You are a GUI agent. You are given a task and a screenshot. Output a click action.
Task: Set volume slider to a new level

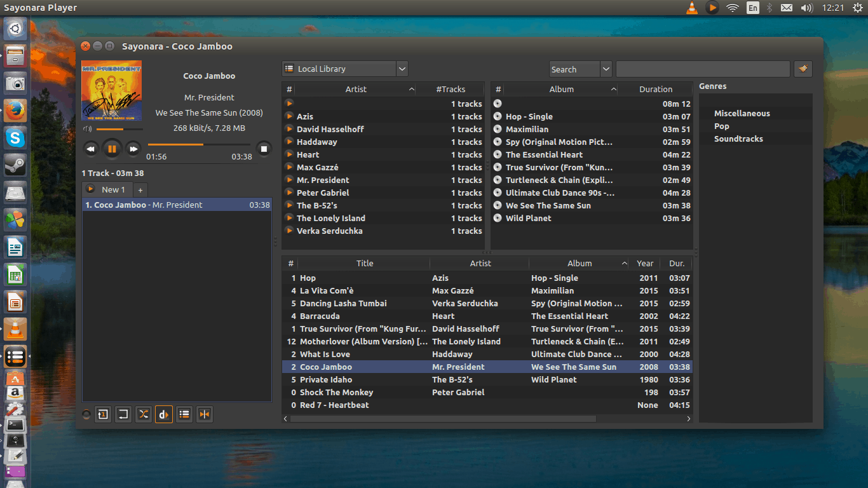[119, 129]
